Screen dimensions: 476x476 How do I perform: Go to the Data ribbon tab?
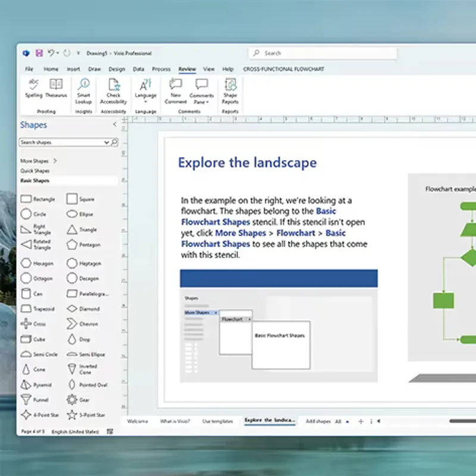(x=139, y=69)
